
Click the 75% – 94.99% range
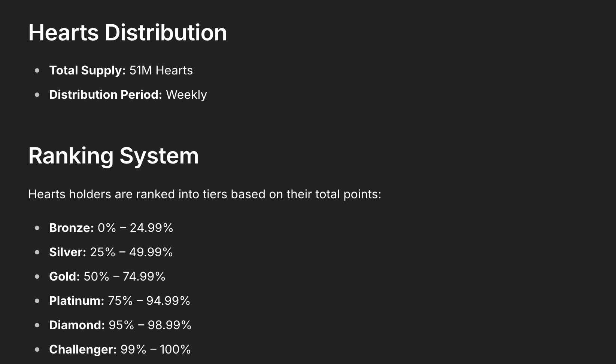(x=149, y=301)
